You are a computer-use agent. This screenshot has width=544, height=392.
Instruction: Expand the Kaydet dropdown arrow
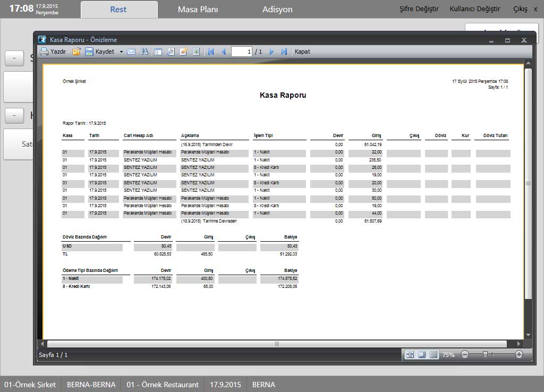[x=121, y=52]
